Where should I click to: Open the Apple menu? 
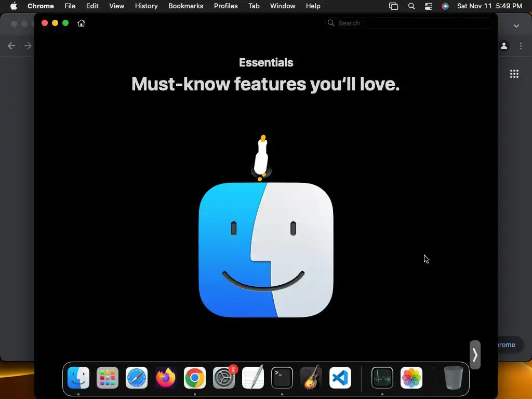pos(14,6)
